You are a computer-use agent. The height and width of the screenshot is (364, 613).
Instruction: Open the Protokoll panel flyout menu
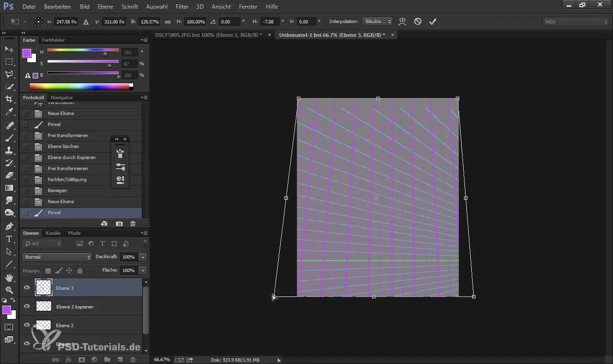click(x=144, y=97)
